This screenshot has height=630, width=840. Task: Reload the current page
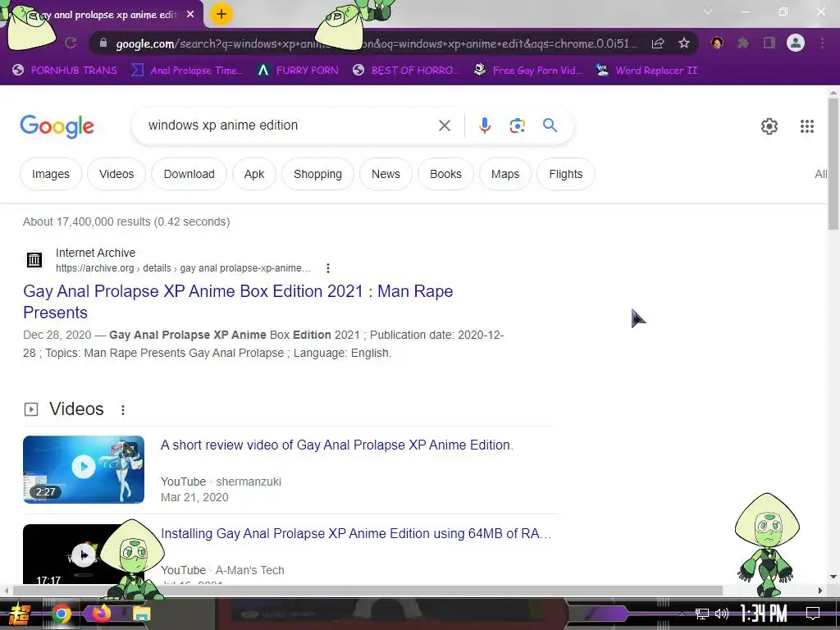(x=71, y=43)
